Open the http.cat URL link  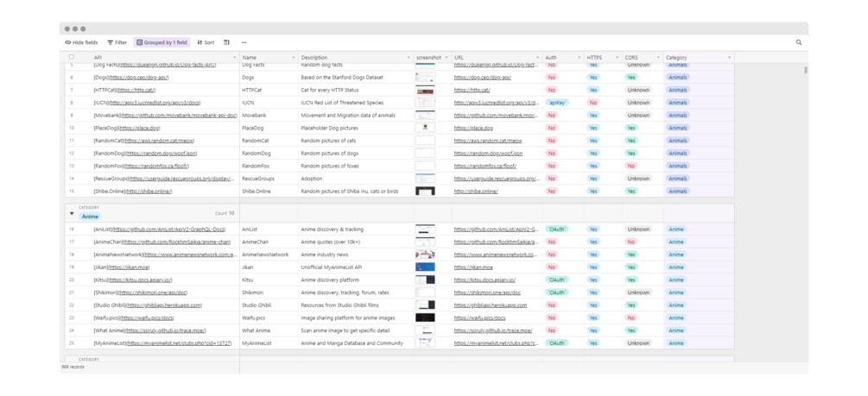coord(472,90)
